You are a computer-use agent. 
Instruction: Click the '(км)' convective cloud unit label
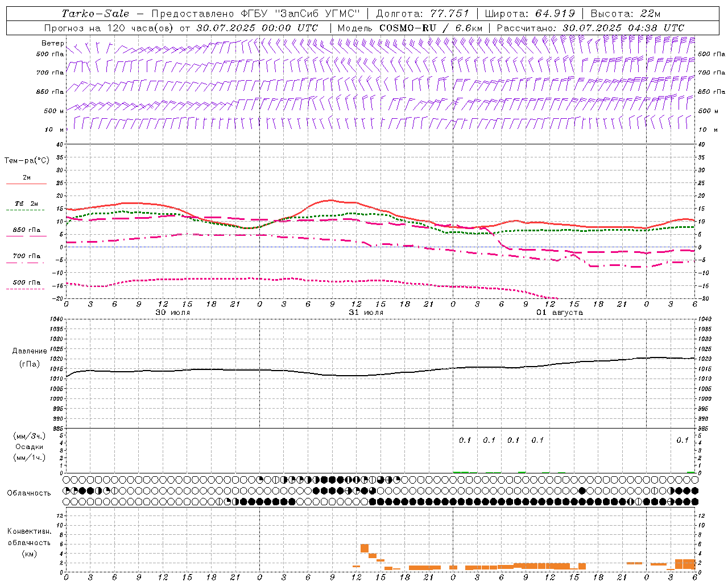pyautogui.click(x=29, y=554)
